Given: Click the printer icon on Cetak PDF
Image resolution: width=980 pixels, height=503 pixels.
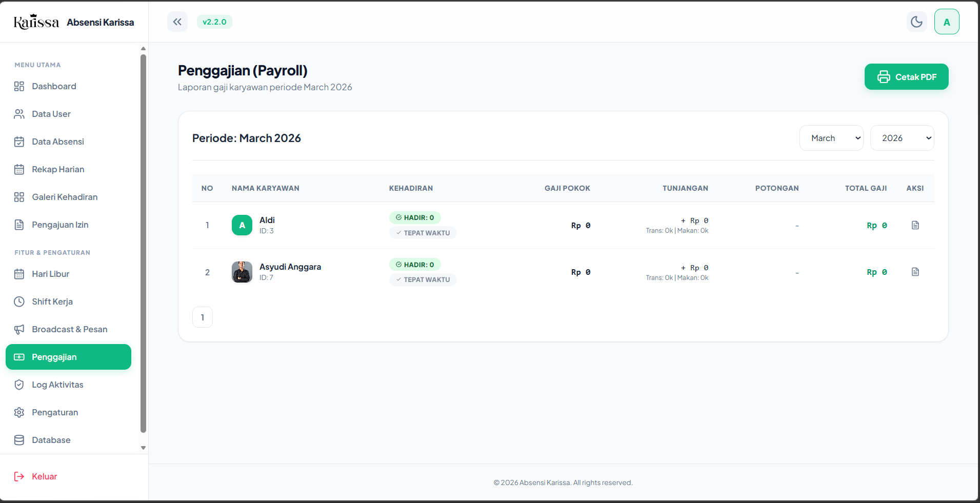Looking at the screenshot, I should coord(884,77).
